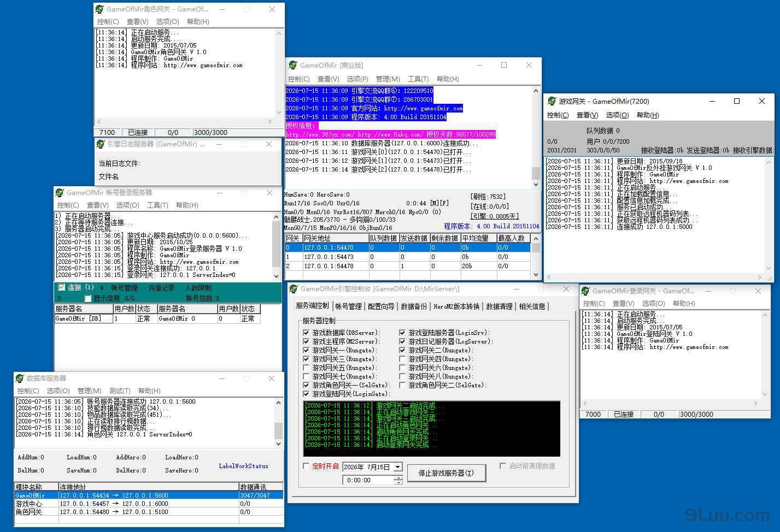This screenshot has height=532, width=780.
Task: Toggle 游戏日记服务器(LogServer) checkbox
Action: point(402,341)
